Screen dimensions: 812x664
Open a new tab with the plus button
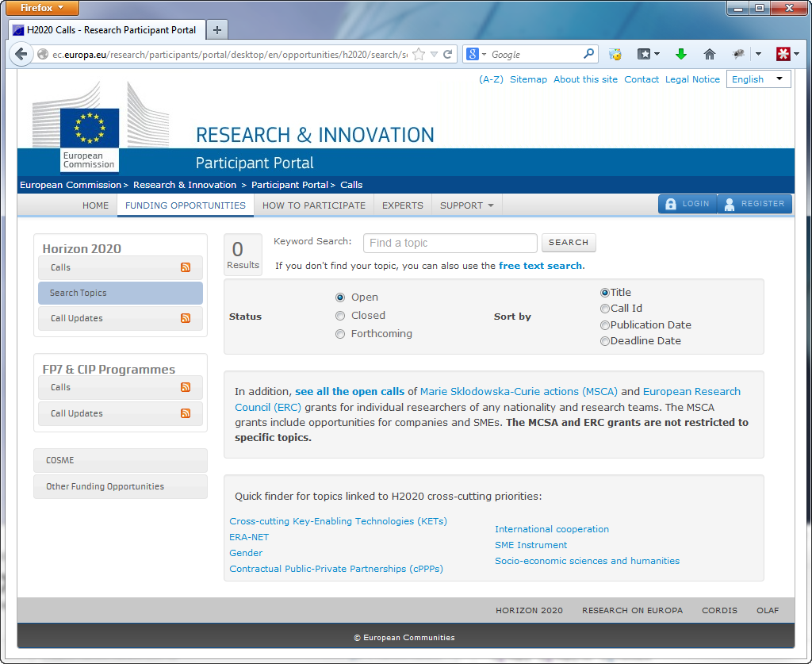pyautogui.click(x=217, y=30)
